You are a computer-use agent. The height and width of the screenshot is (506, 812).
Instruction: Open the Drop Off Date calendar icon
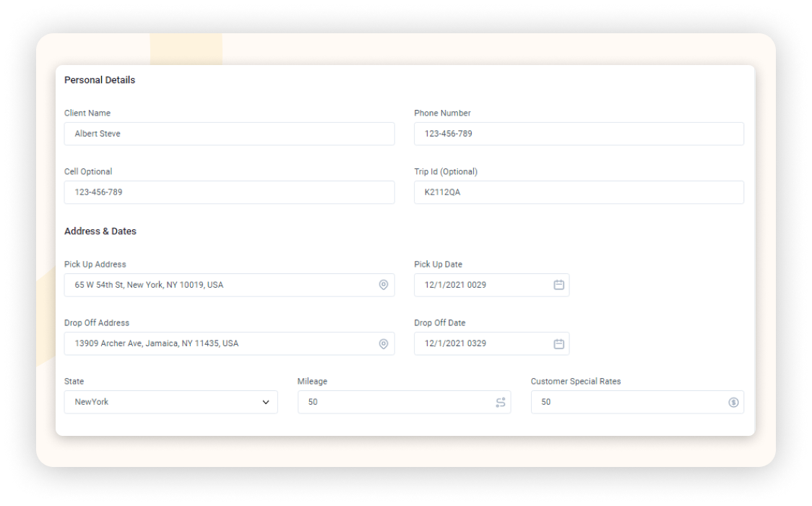click(558, 343)
